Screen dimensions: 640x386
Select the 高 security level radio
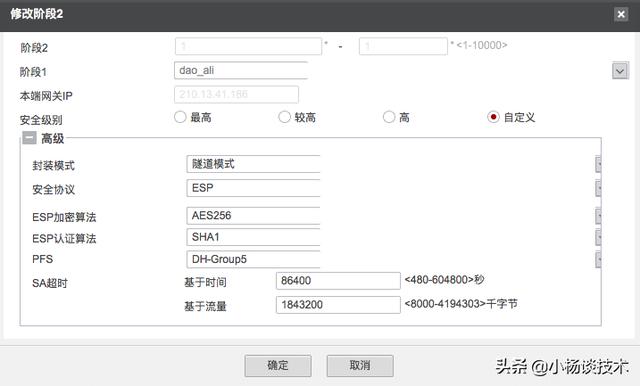[x=389, y=117]
